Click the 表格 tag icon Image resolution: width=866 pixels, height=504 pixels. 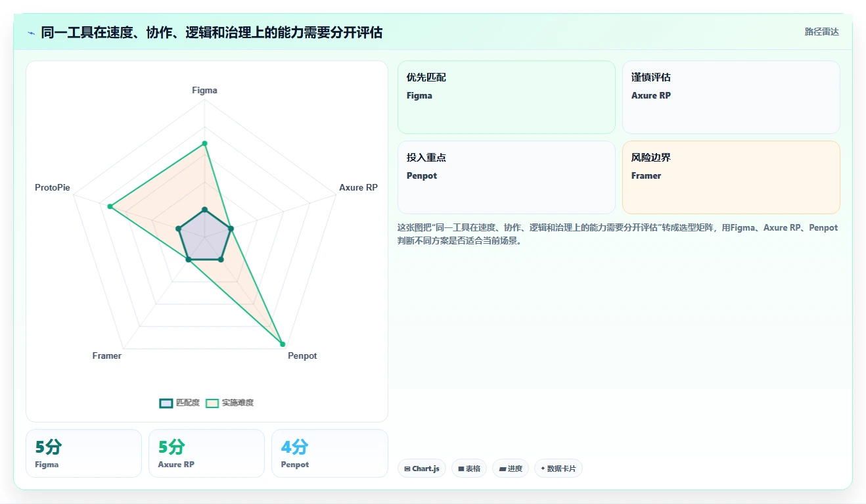coord(461,469)
